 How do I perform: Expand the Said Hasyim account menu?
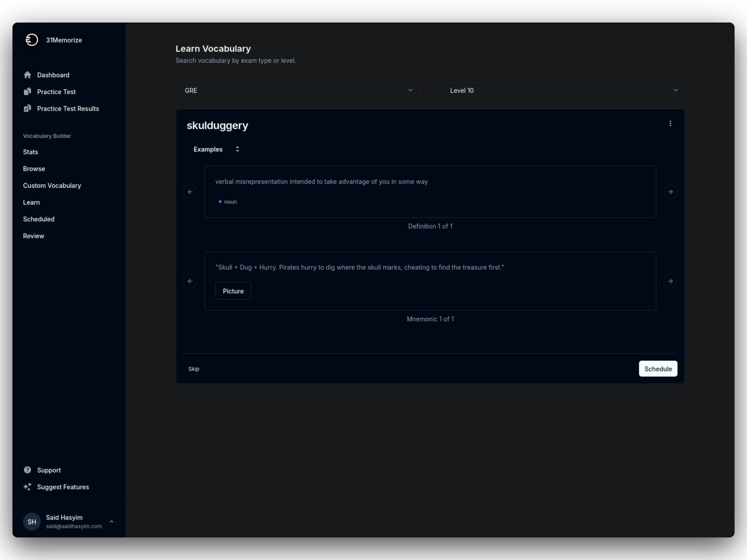click(111, 521)
